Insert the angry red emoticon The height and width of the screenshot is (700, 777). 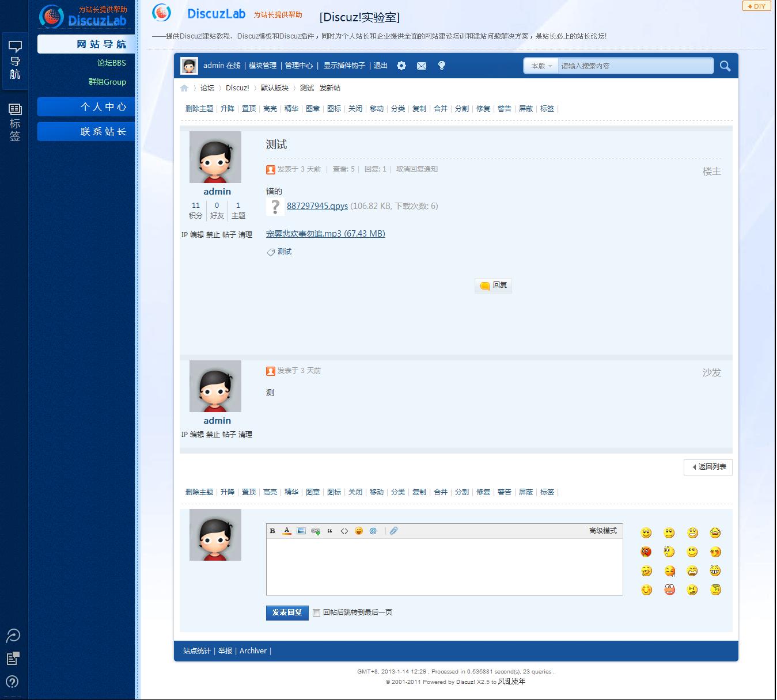(x=646, y=552)
